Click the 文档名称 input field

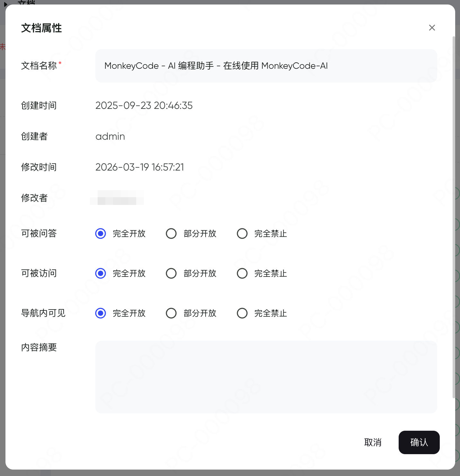click(x=266, y=66)
